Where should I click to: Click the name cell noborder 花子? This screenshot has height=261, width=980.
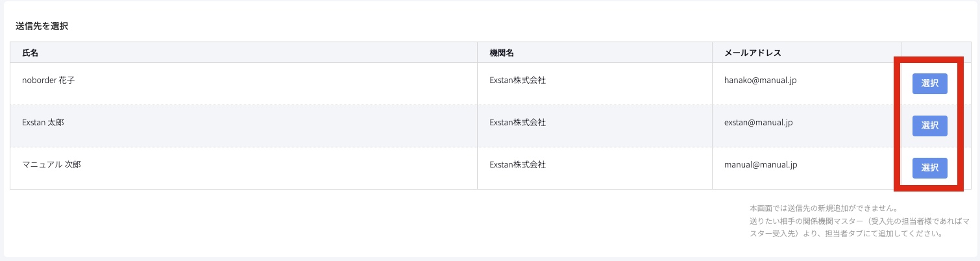click(x=54, y=81)
